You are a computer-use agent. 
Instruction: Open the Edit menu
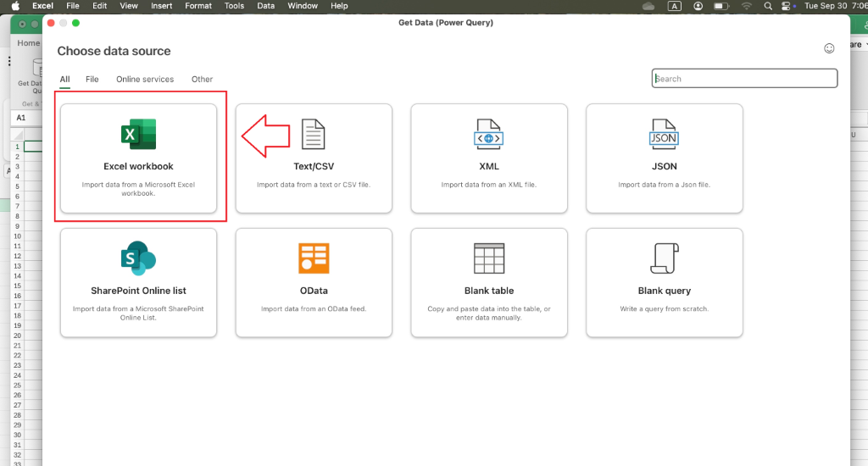(100, 6)
